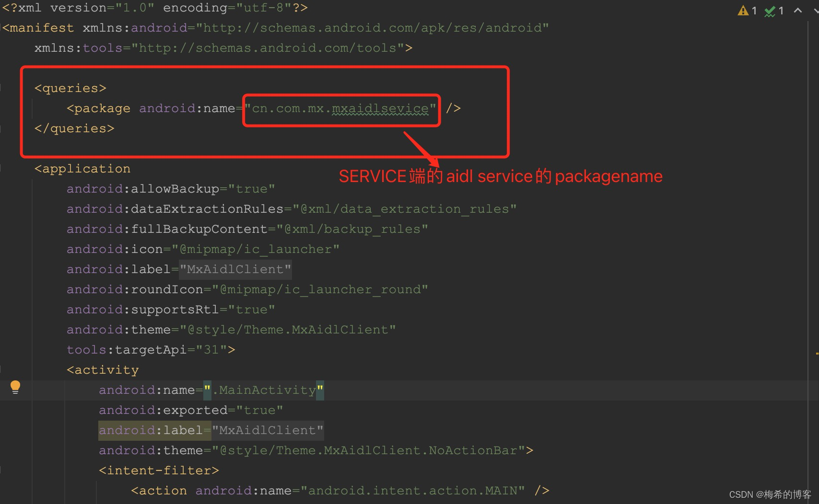Click the android:exported true value

259,410
